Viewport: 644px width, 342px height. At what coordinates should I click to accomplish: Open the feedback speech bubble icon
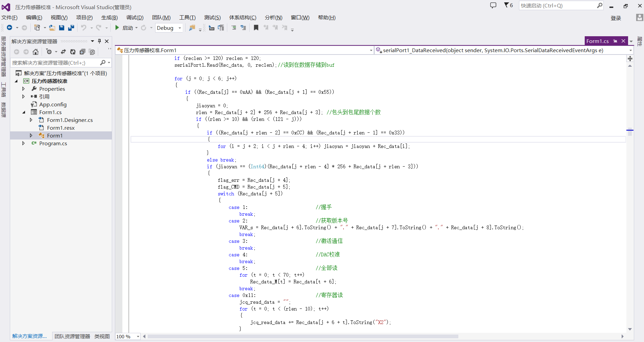pos(493,5)
